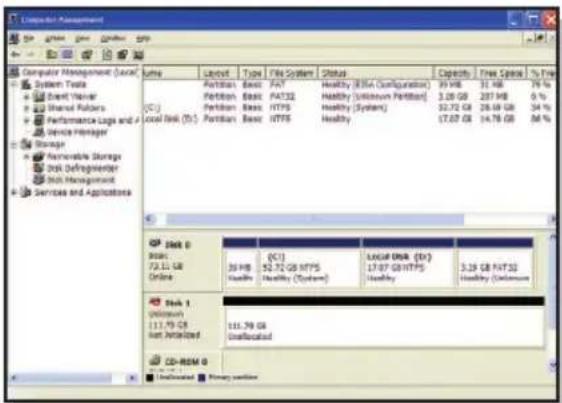The width and height of the screenshot is (562, 403).
Task: Open the Action menu
Action: [x=55, y=38]
